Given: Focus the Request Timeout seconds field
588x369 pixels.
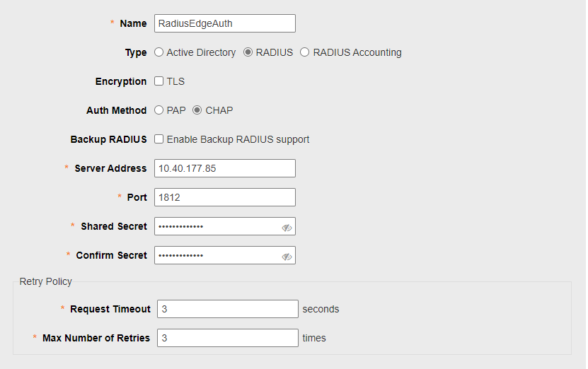Looking at the screenshot, I should click(228, 309).
